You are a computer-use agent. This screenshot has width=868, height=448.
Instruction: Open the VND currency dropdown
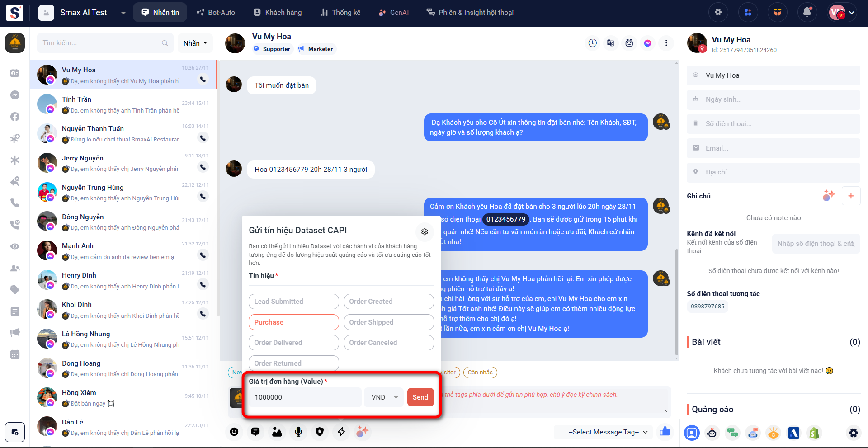tap(384, 397)
